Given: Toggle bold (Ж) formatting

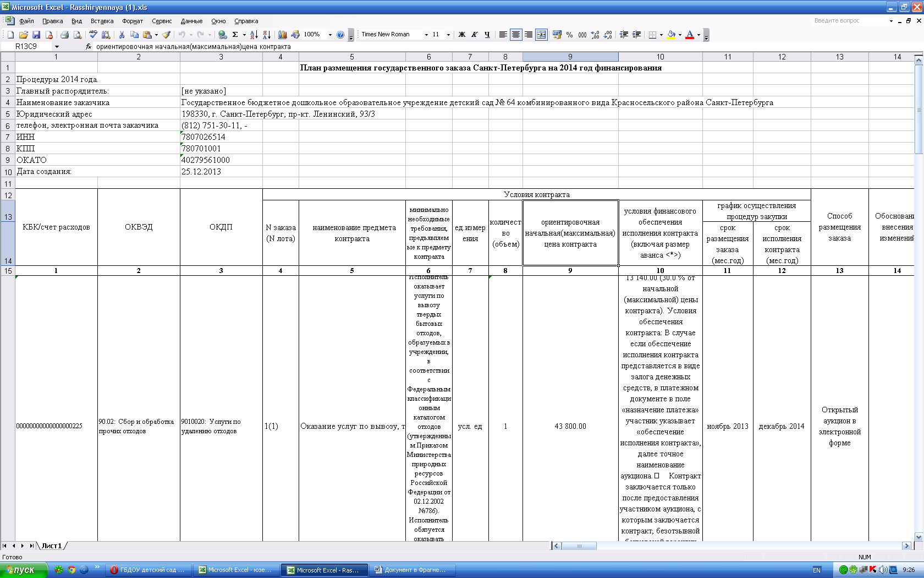Looking at the screenshot, I should click(x=461, y=35).
